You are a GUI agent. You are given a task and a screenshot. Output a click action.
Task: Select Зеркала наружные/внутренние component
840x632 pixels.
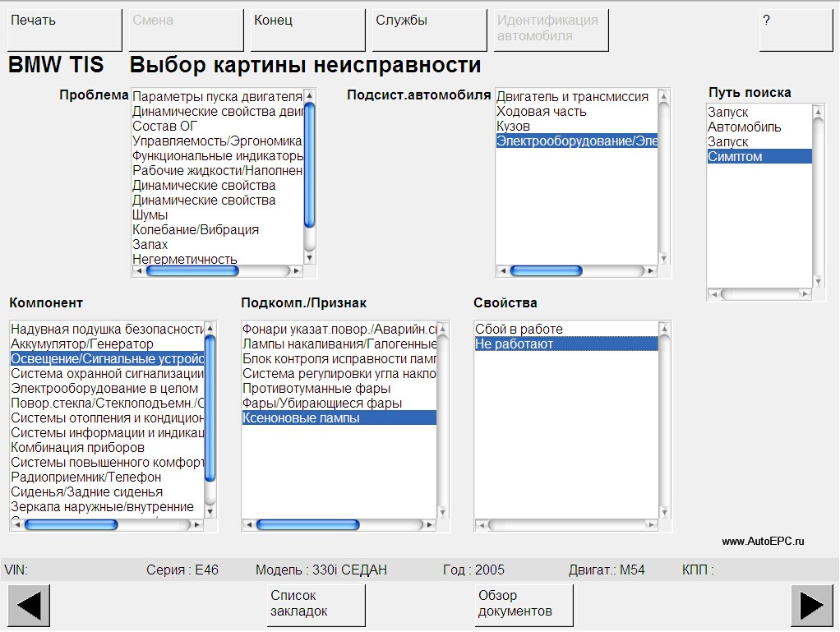click(x=107, y=507)
